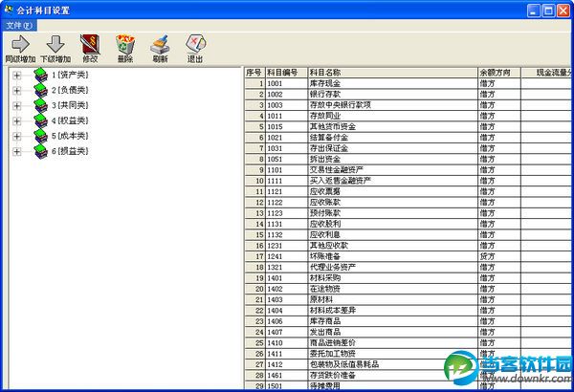Select the book icon beside 2 [负债类]
The image size is (574, 392).
click(40, 91)
